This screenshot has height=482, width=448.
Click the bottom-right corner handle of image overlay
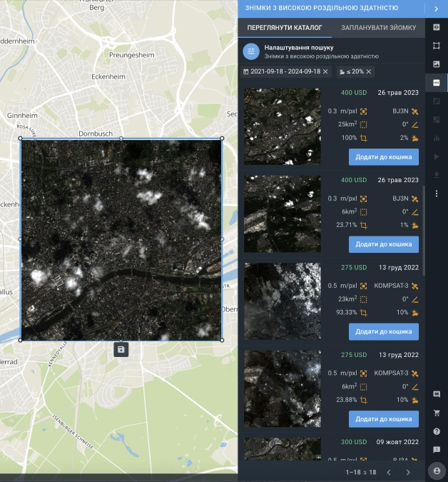[222, 341]
